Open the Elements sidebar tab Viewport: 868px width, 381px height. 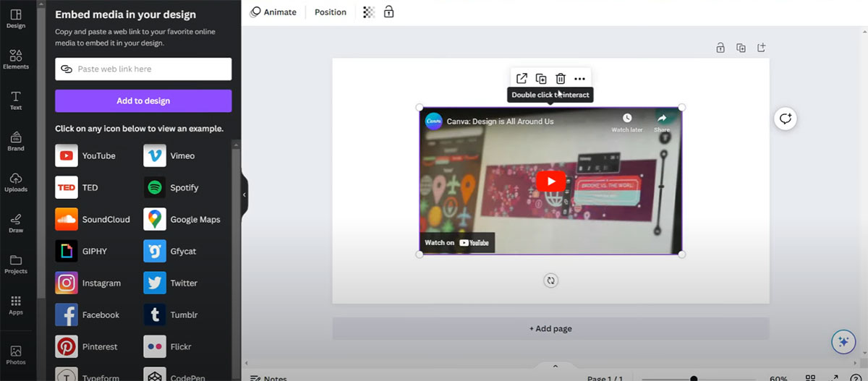[x=16, y=59]
